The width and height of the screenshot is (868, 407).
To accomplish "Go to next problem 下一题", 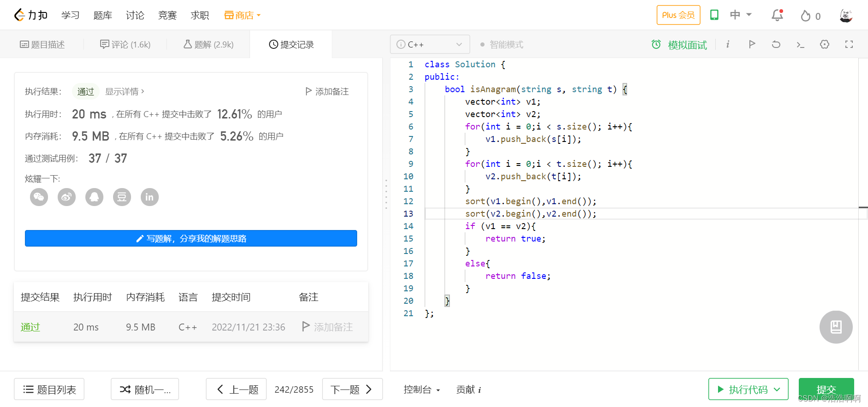I will (352, 389).
